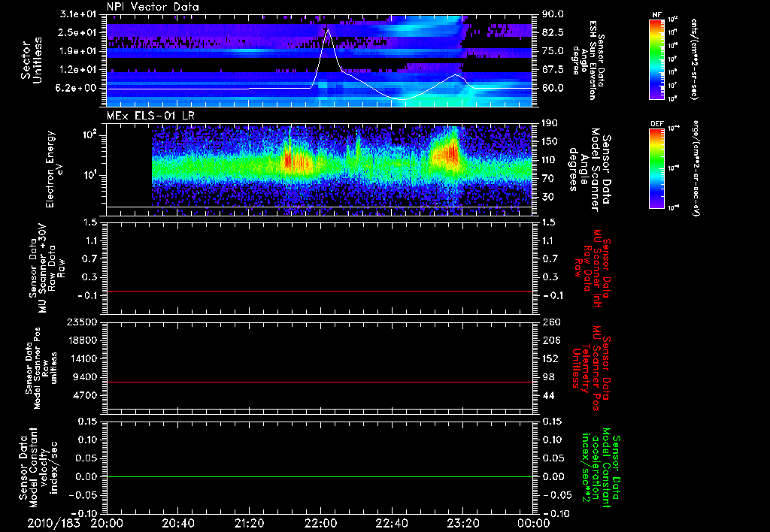Select the 'Sector Unitless' axis title
This screenshot has height=532, width=770.
point(32,60)
